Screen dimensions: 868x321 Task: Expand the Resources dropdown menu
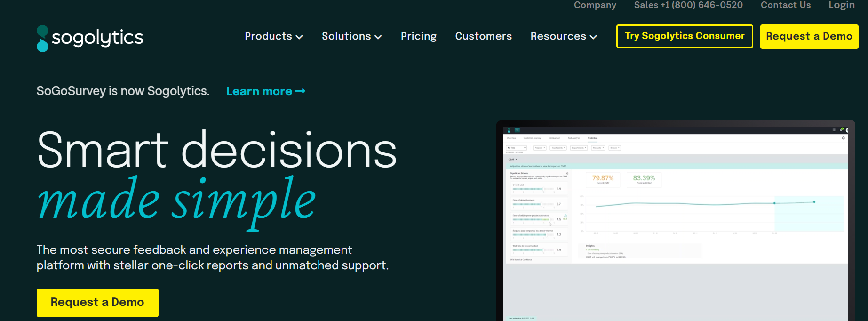[563, 36]
